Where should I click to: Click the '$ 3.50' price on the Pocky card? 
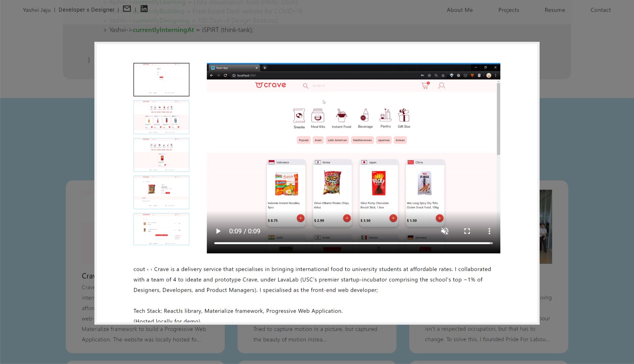pyautogui.click(x=365, y=220)
